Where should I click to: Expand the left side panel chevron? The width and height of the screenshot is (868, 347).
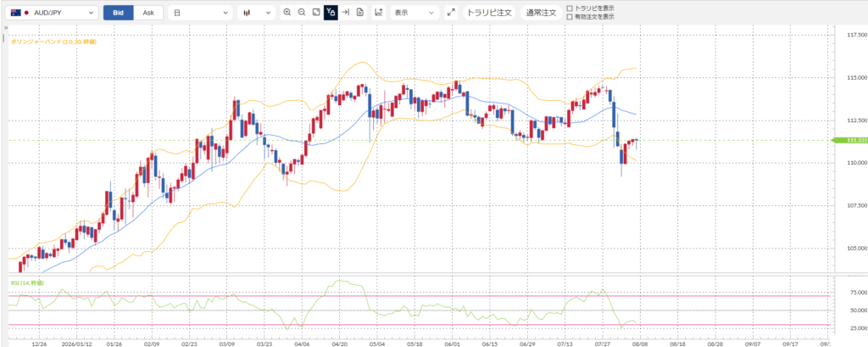click(x=4, y=27)
